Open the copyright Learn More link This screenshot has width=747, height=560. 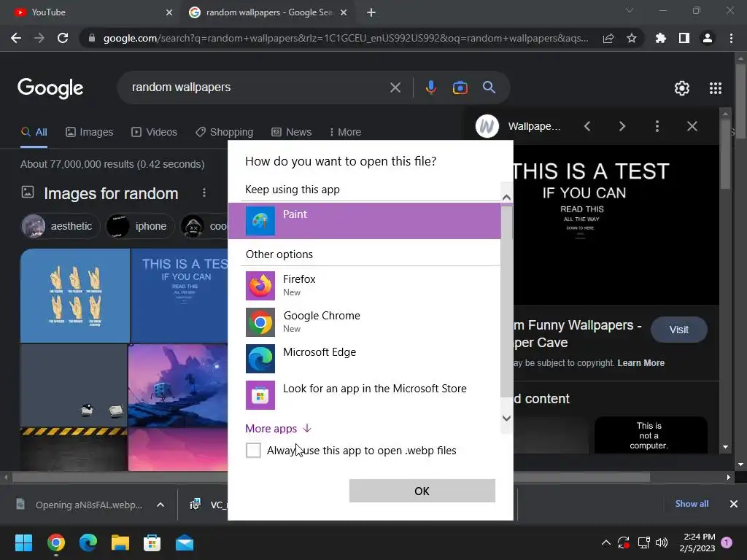pos(640,363)
